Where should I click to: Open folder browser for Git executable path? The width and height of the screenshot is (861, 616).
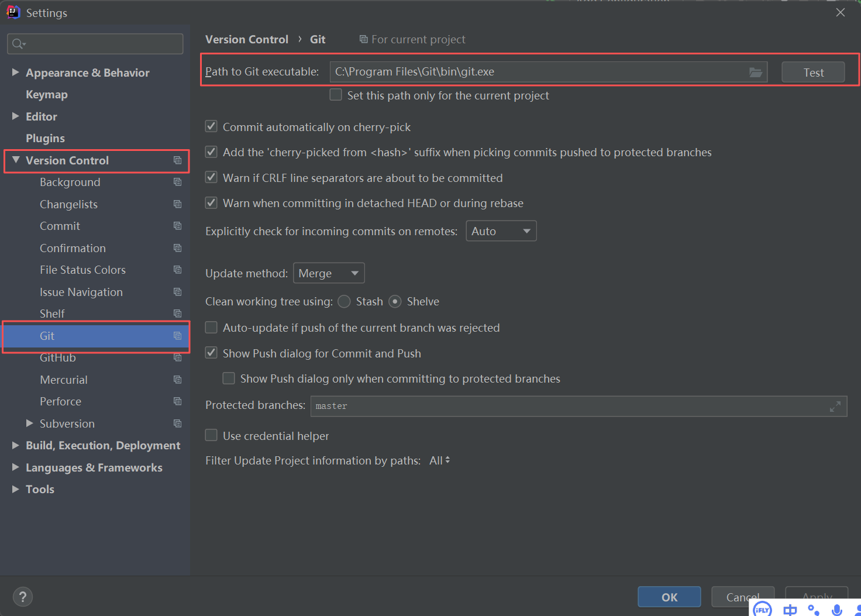tap(755, 72)
